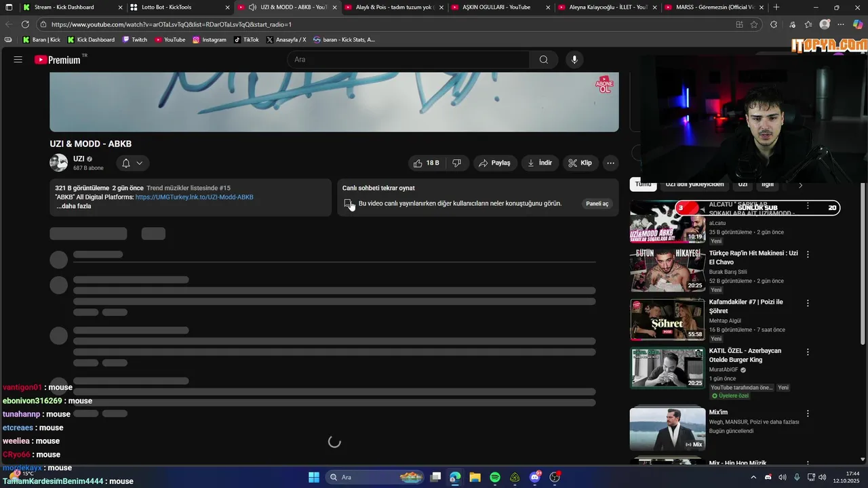This screenshot has height=488, width=868.
Task: Switch to Alaylı & Pois tab
Action: 395,7
